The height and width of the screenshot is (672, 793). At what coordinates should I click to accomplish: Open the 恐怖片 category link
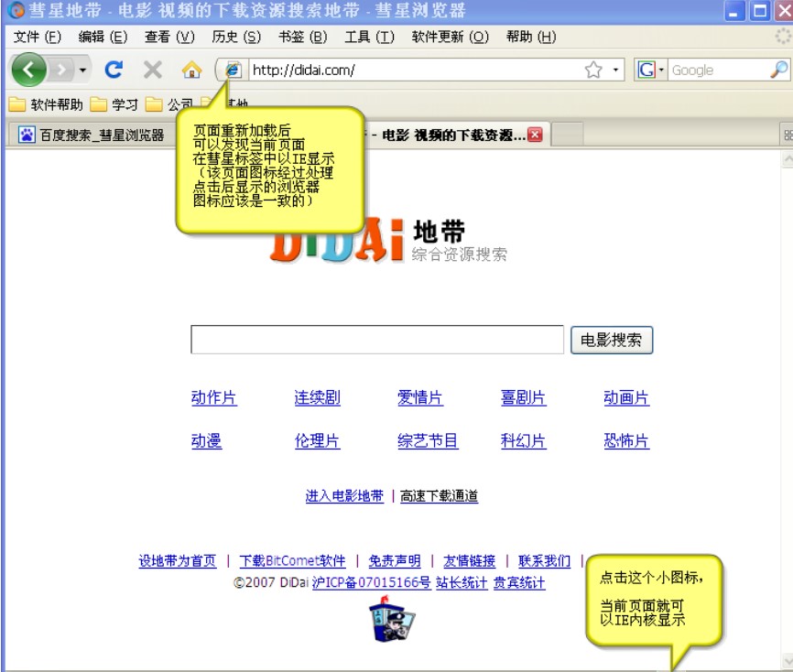pyautogui.click(x=626, y=441)
